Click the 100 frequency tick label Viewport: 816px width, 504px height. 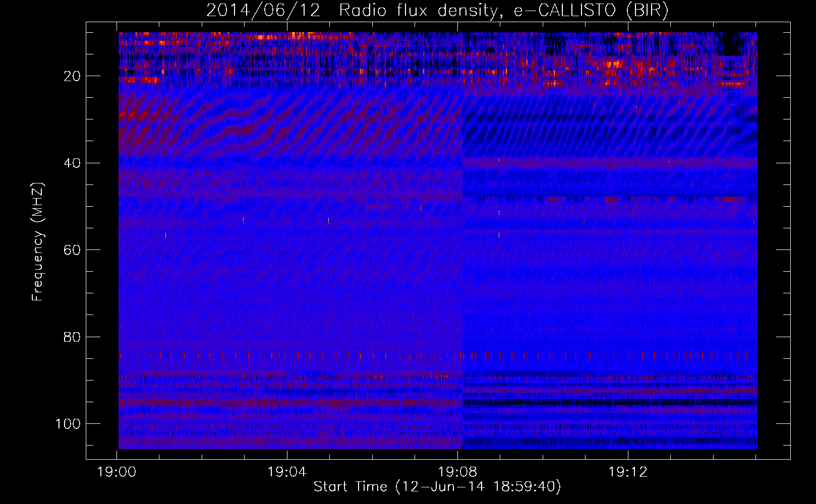point(68,424)
